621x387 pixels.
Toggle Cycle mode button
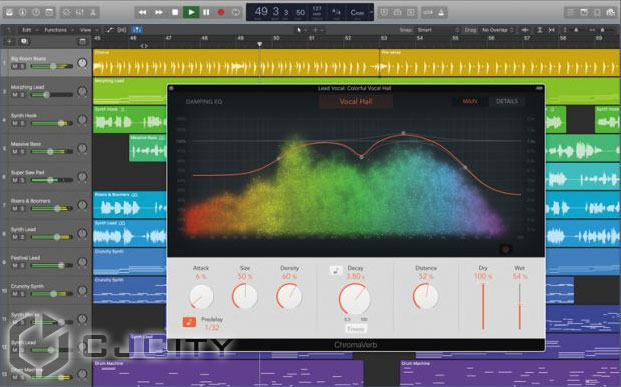(x=236, y=12)
